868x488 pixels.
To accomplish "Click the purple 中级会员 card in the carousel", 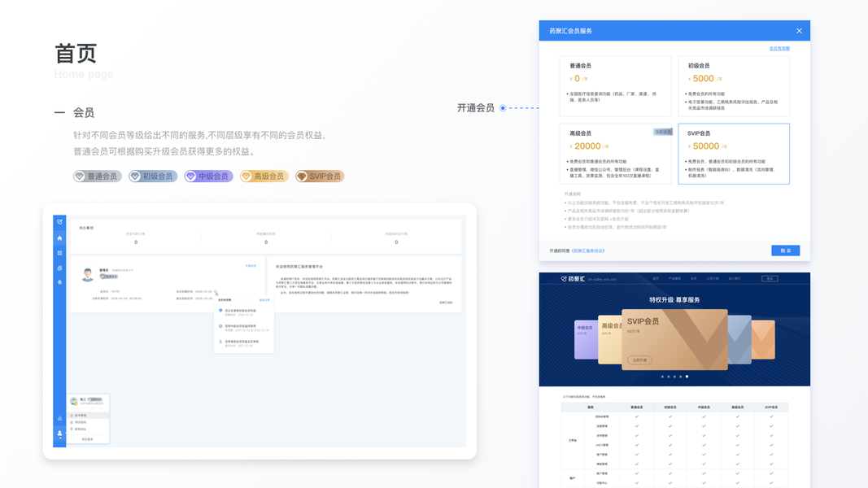I will tap(586, 339).
